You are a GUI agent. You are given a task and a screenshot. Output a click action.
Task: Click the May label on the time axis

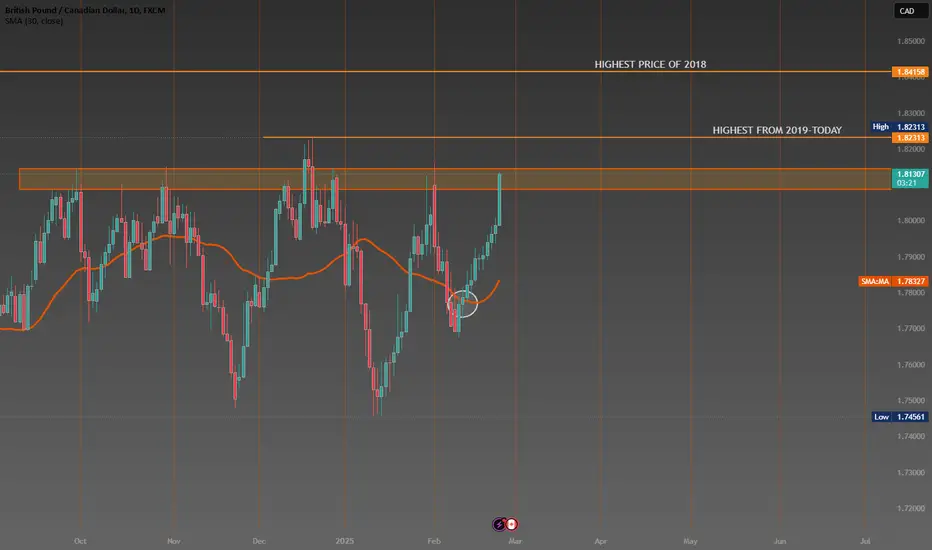(x=690, y=541)
